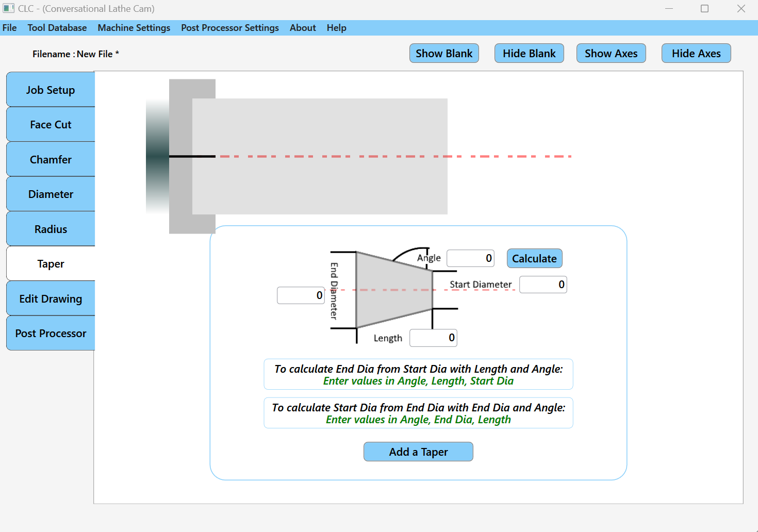Switch to the Edit Drawing panel
This screenshot has width=758, height=532.
tap(50, 298)
